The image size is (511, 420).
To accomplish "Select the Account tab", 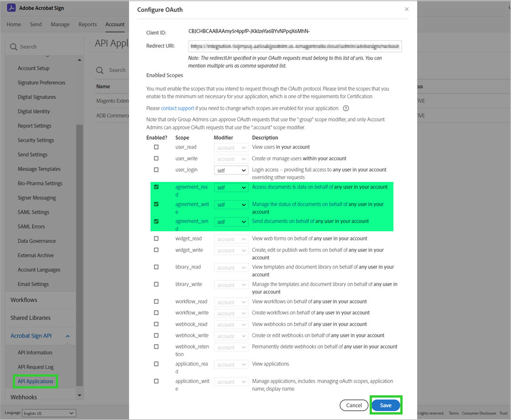I will tap(115, 24).
